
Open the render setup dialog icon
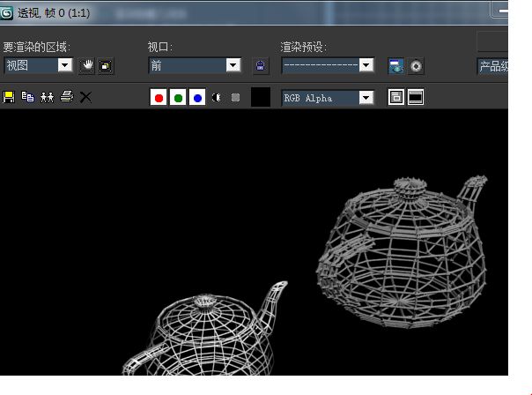pyautogui.click(x=396, y=66)
